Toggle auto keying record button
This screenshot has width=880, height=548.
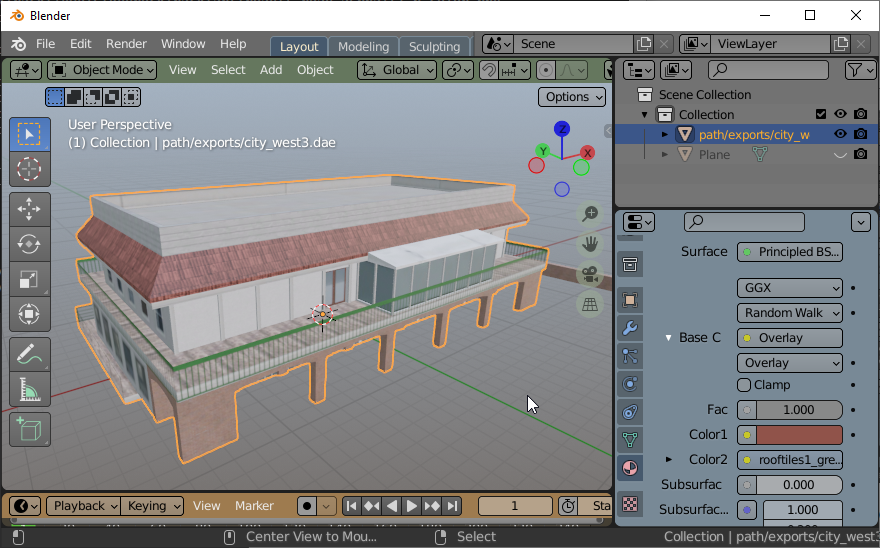tap(307, 506)
